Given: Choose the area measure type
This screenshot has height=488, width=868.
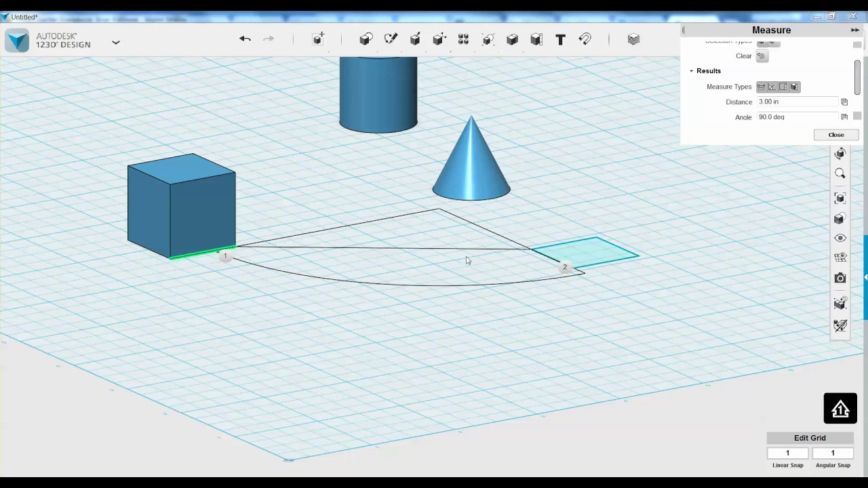Looking at the screenshot, I should (783, 87).
